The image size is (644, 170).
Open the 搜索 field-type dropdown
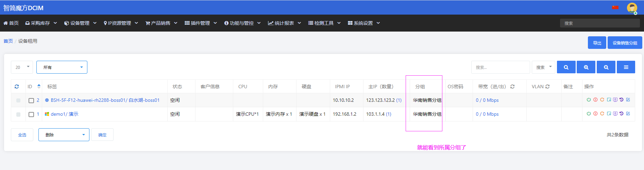(x=543, y=67)
